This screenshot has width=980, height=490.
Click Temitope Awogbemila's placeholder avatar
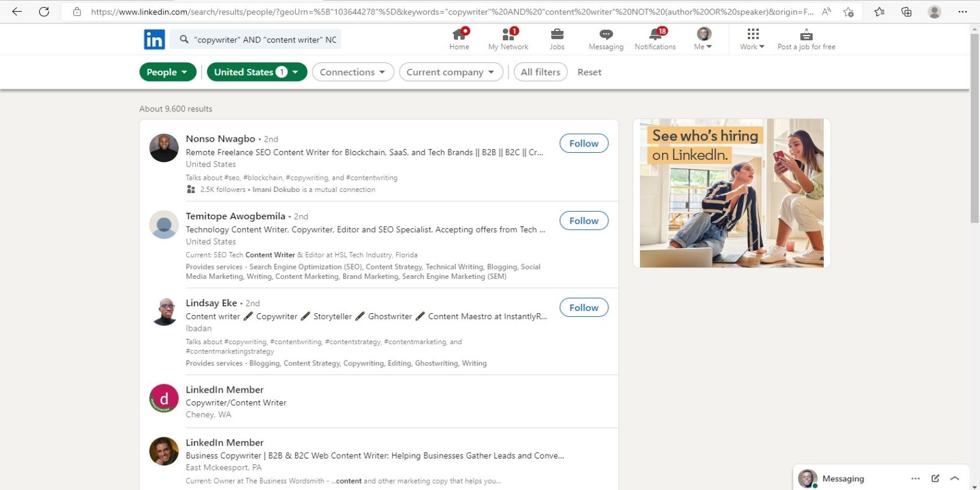164,225
